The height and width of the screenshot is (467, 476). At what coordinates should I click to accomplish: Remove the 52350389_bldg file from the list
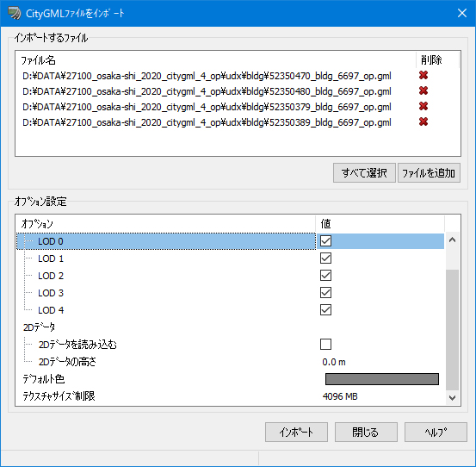click(x=423, y=121)
